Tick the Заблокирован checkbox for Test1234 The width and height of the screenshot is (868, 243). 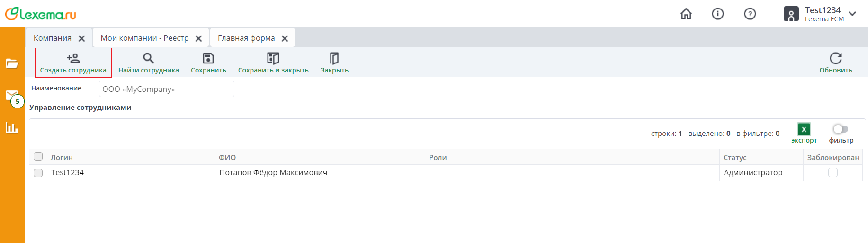833,173
